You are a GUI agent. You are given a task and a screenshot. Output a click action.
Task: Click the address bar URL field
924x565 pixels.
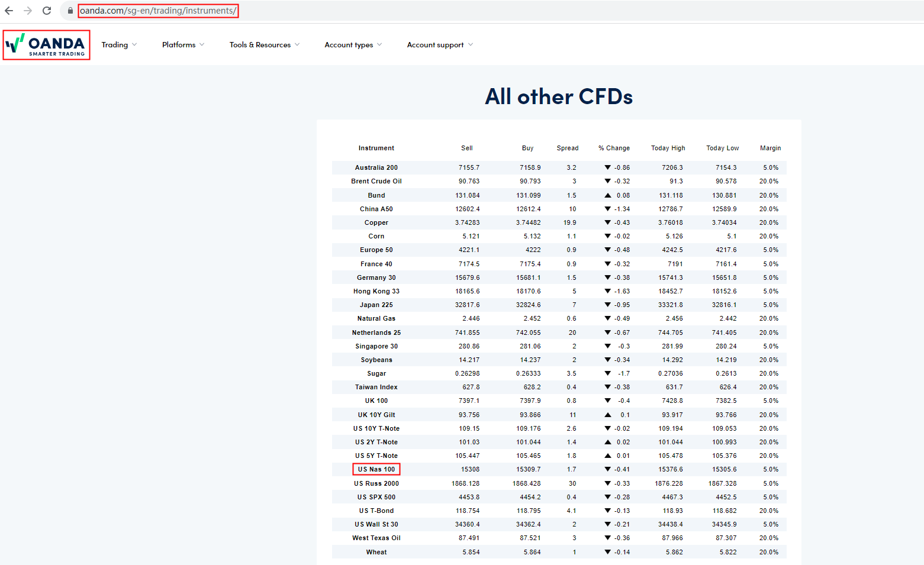[x=158, y=11]
